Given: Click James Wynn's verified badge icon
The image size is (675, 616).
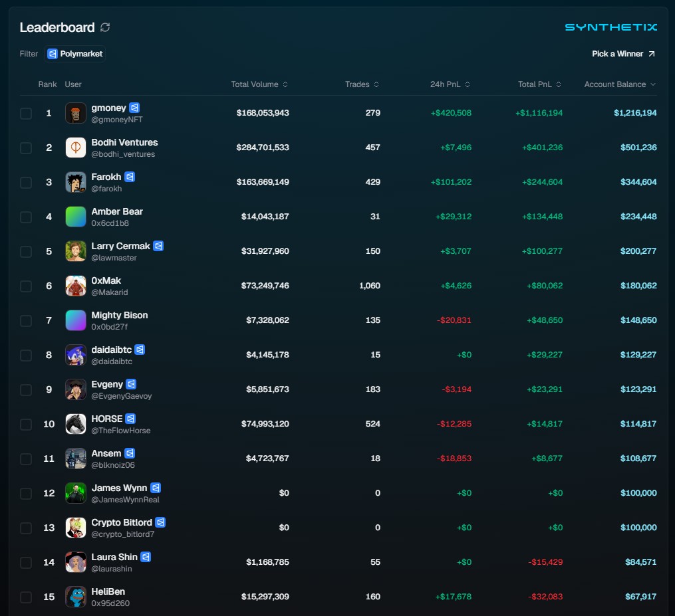Looking at the screenshot, I should 154,488.
